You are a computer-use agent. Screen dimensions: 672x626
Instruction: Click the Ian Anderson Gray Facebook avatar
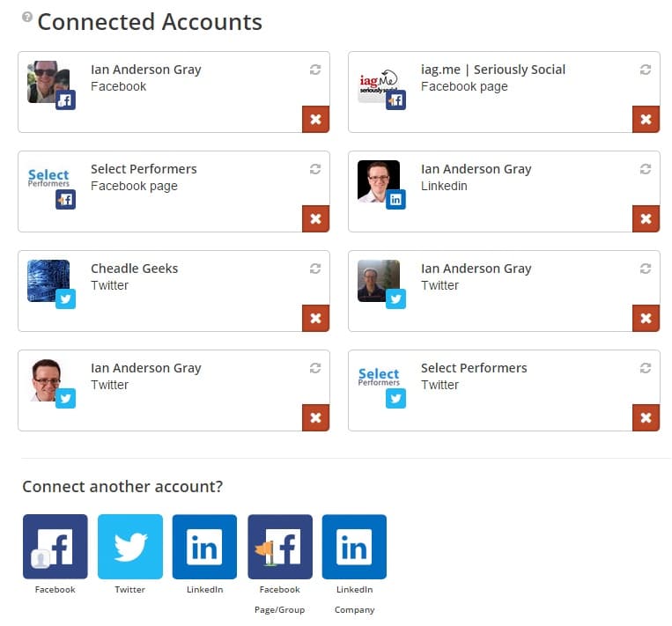[48, 82]
